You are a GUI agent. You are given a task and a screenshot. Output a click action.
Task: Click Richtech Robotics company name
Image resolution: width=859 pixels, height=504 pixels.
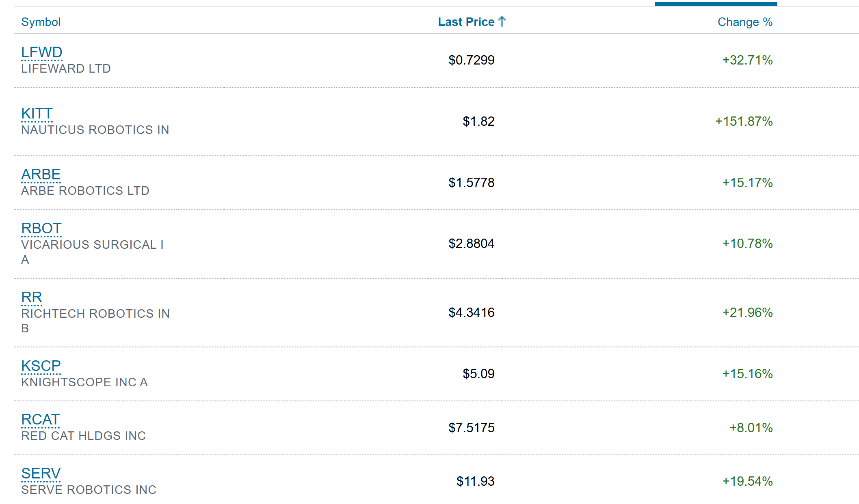tap(95, 314)
